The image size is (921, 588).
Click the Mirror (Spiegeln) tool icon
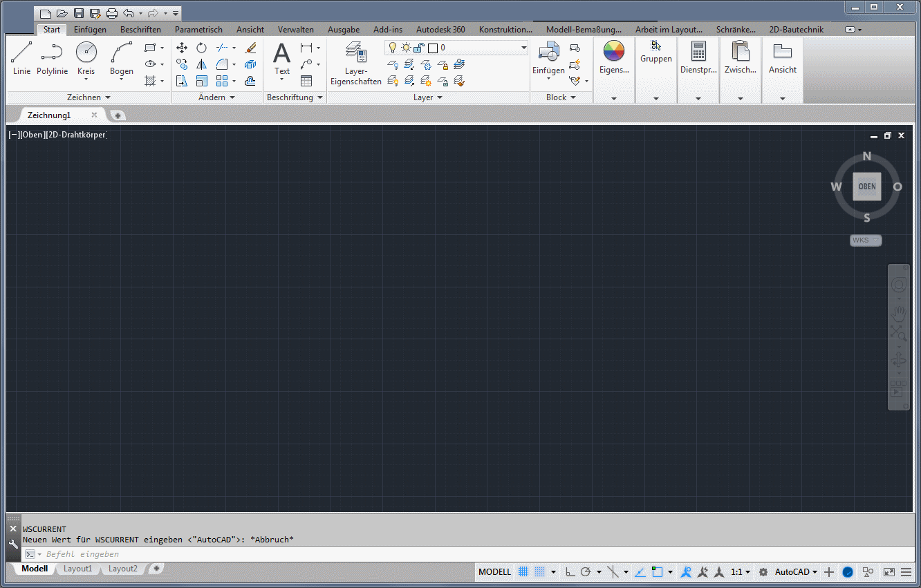[x=201, y=64]
